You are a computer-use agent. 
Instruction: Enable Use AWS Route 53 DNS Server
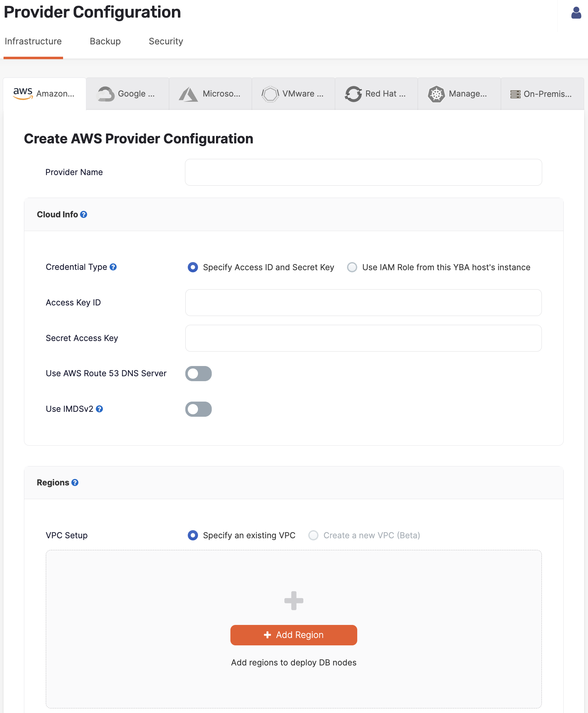point(198,373)
